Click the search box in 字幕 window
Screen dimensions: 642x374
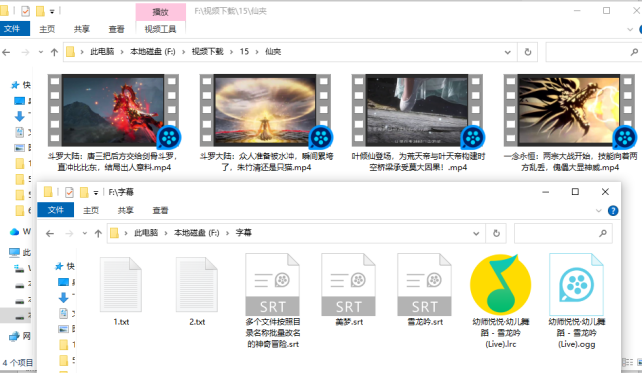(x=563, y=233)
